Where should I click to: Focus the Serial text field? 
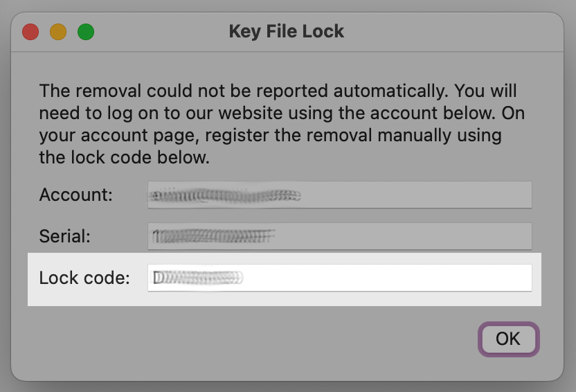339,236
